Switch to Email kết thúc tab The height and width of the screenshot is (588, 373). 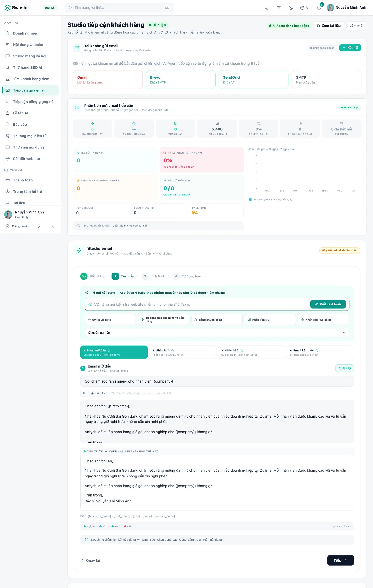(x=320, y=352)
